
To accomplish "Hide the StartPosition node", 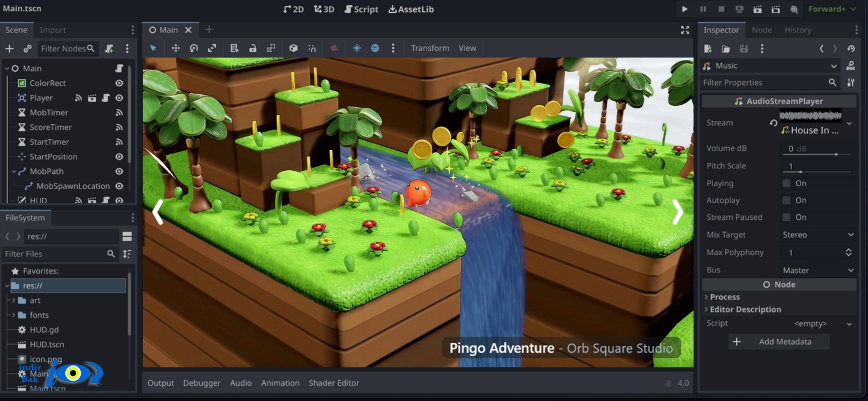I will click(x=119, y=157).
